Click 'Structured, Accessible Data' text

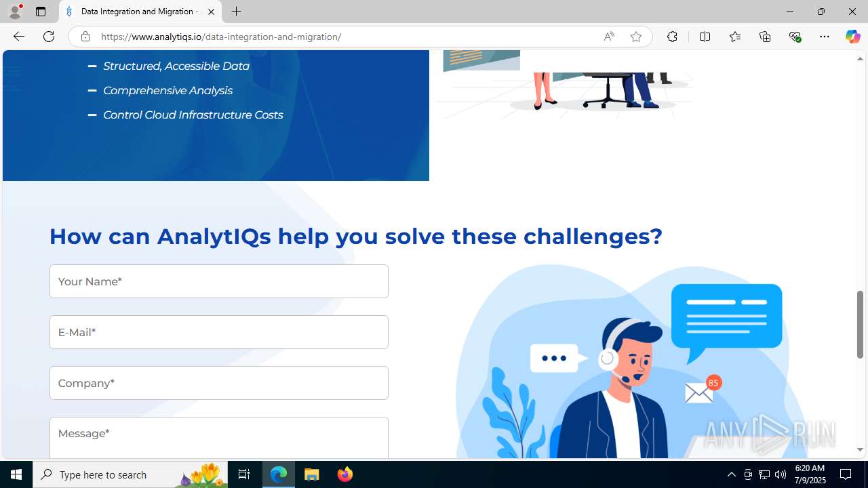pos(176,66)
